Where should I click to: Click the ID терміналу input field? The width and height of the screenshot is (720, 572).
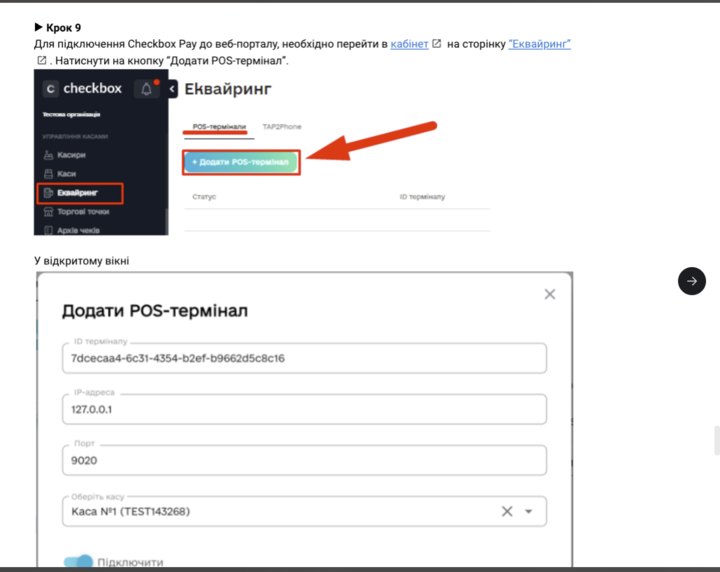[304, 358]
